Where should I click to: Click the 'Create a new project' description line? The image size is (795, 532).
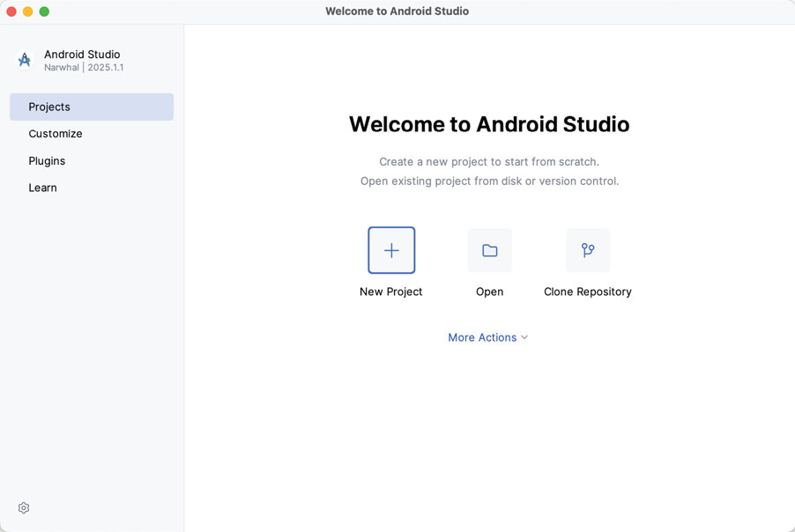click(x=489, y=162)
